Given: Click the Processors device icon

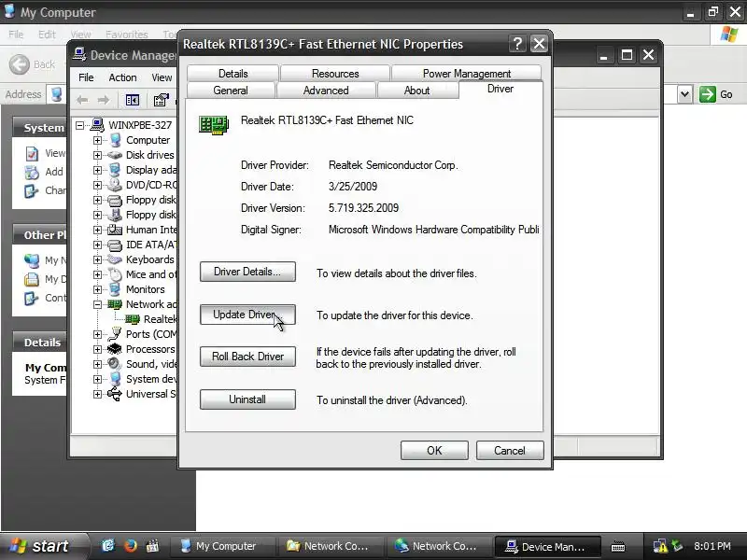Looking at the screenshot, I should (x=114, y=349).
